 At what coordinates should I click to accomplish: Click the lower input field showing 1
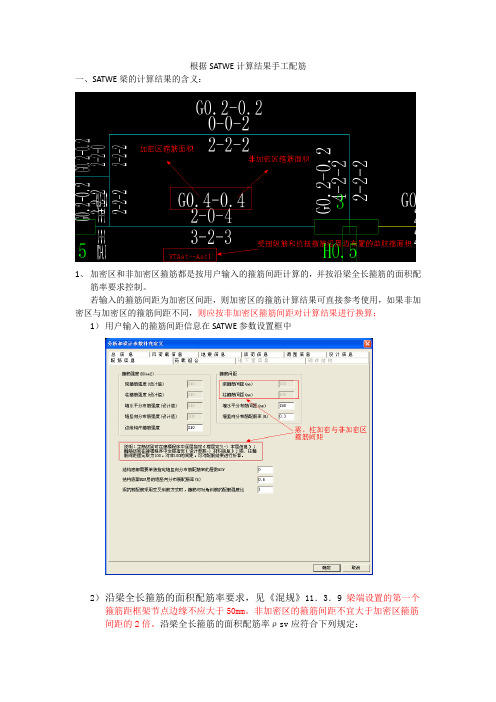tap(265, 489)
